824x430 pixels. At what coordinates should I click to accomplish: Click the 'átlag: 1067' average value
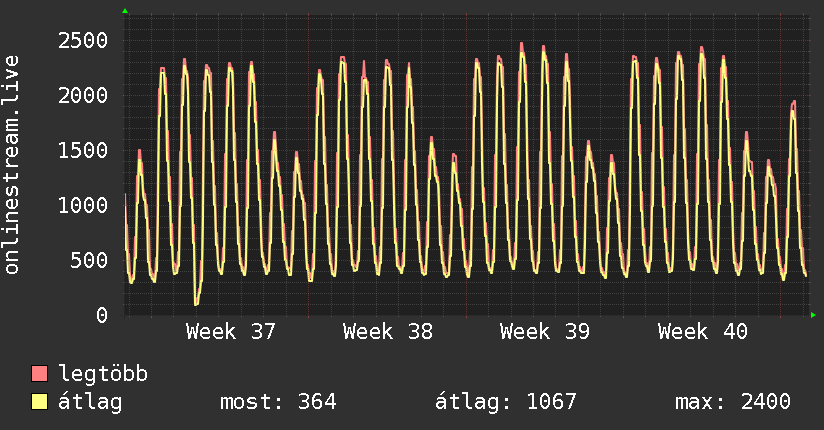[x=506, y=402]
